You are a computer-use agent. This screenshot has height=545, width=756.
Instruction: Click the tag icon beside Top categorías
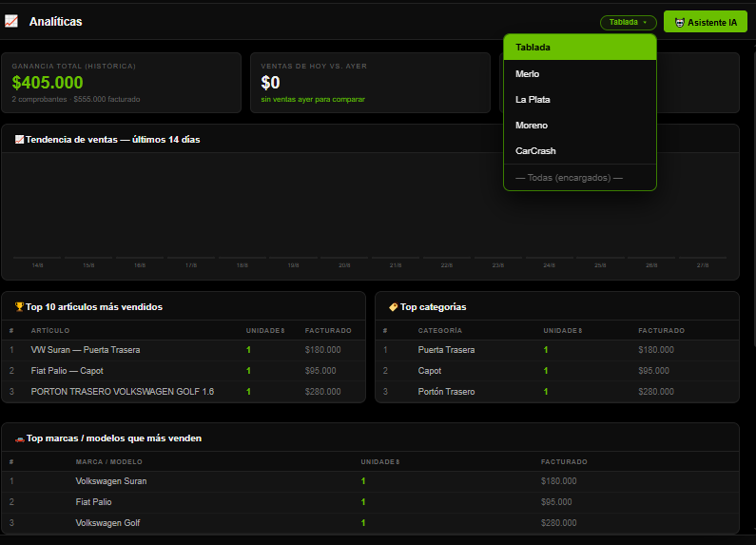tap(394, 307)
